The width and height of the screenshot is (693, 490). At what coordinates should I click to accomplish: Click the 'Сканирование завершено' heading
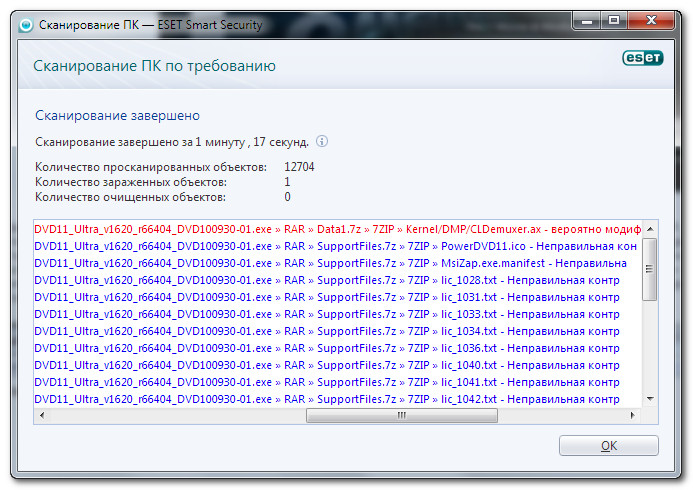[x=118, y=116]
